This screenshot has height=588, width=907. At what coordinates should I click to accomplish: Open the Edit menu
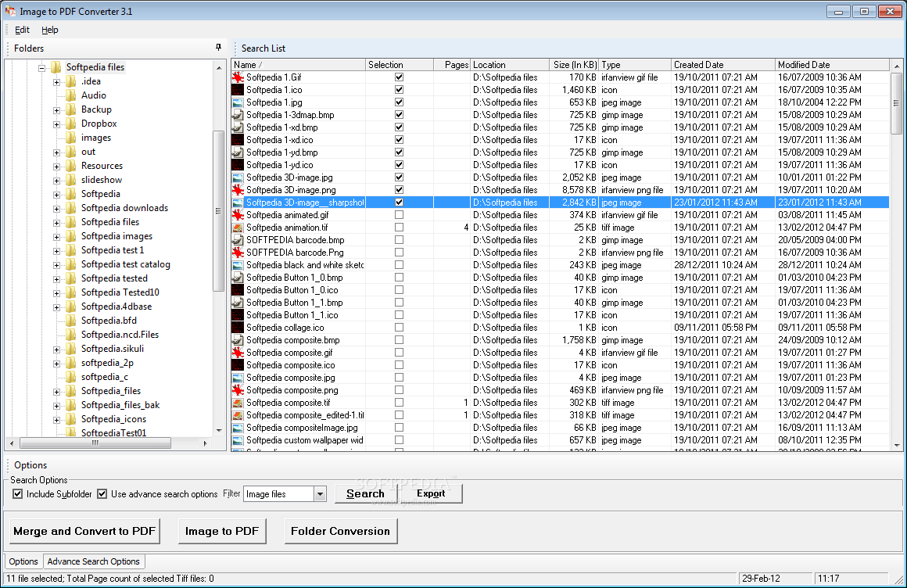22,30
